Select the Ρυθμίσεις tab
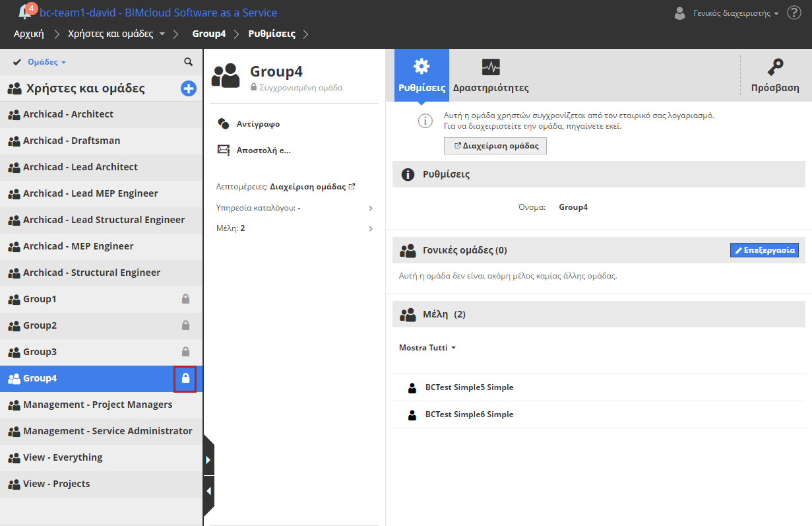The width and height of the screenshot is (812, 526). [422, 75]
